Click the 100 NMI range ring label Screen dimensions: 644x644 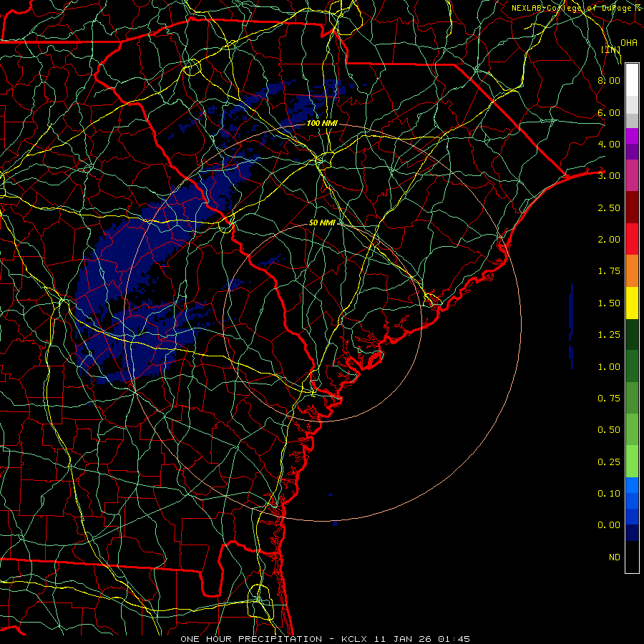pyautogui.click(x=322, y=123)
